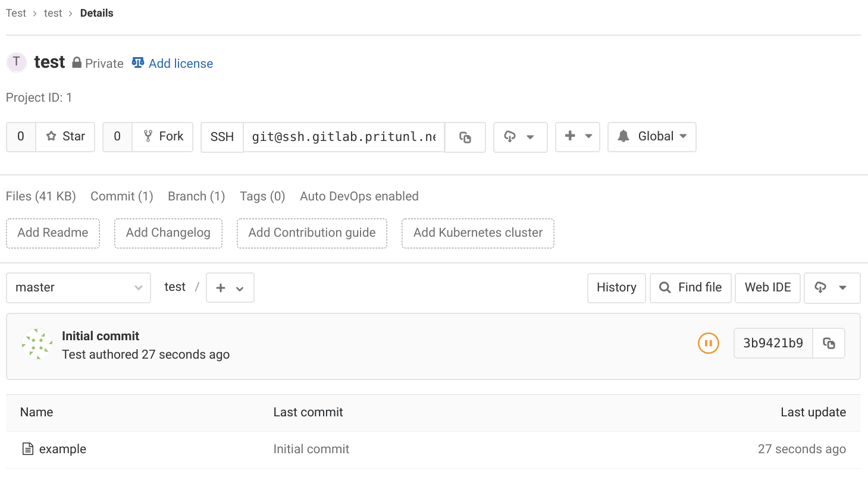Click Add Contribution guide button
This screenshot has width=868, height=477.
(312, 233)
